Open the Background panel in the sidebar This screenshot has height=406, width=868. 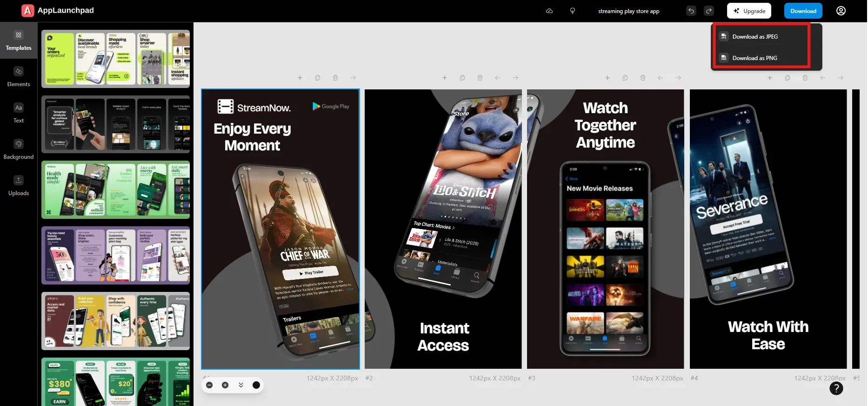(19, 149)
